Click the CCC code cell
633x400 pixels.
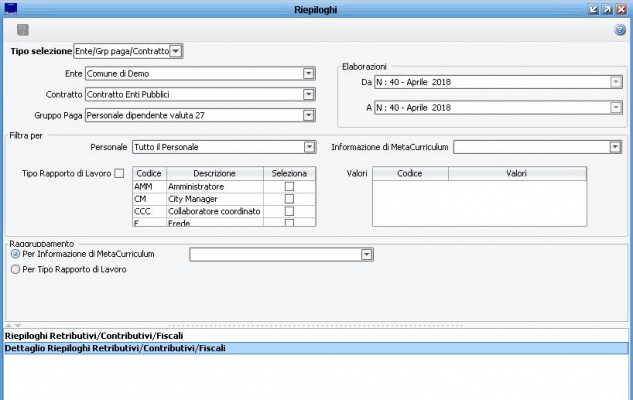point(149,211)
